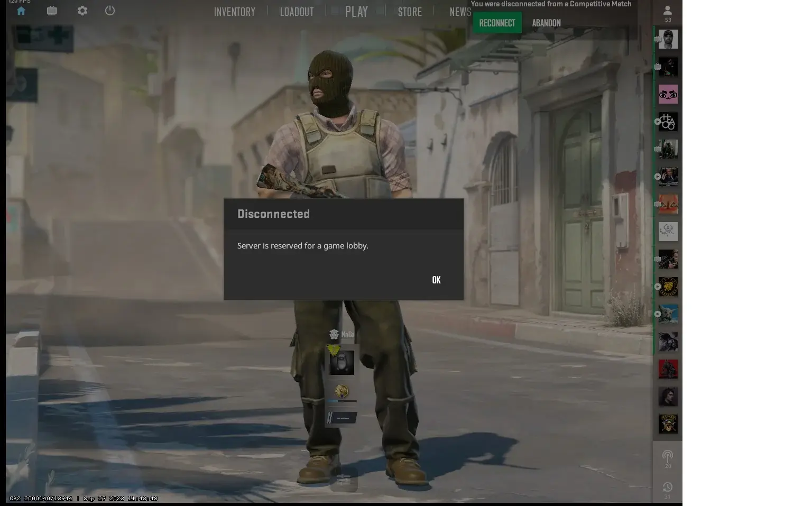Click the gold service medal on player card

point(342,391)
